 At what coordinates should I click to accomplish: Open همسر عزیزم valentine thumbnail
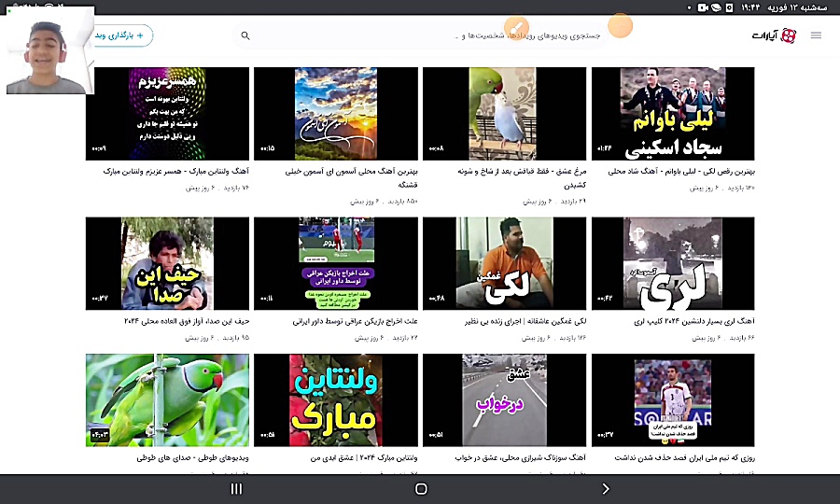(x=167, y=114)
